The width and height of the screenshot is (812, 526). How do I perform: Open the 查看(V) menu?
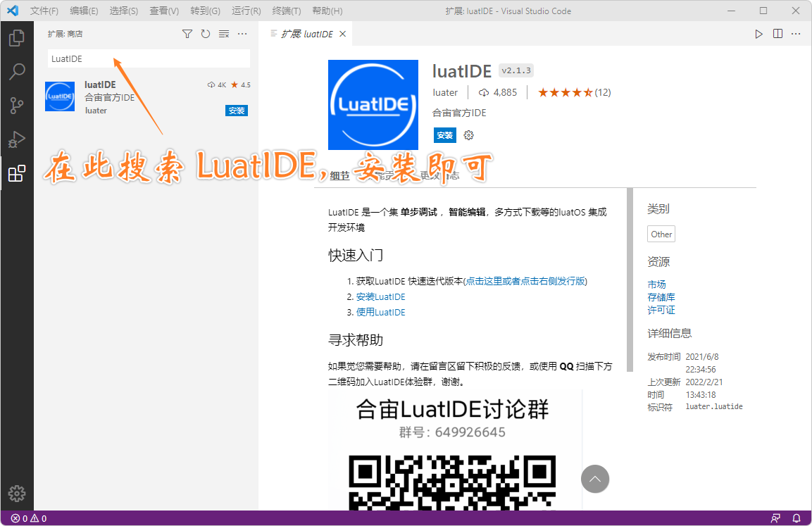click(x=164, y=11)
